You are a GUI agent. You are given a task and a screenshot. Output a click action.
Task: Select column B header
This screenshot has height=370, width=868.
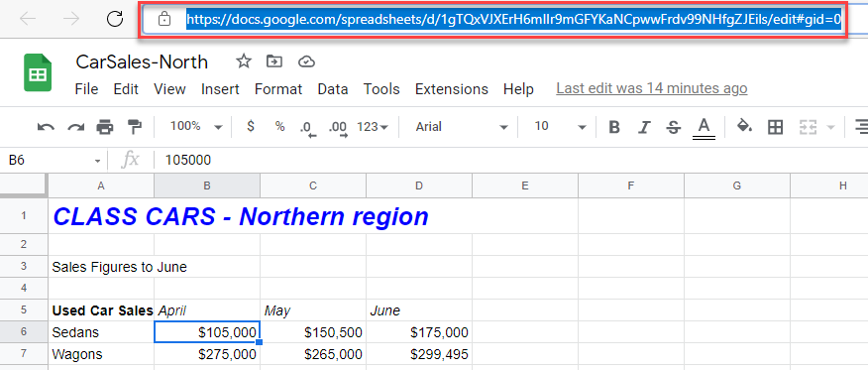point(207,186)
